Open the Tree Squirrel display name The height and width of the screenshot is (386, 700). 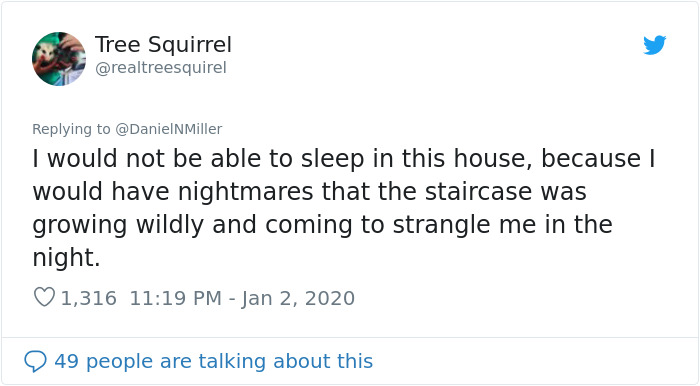163,45
